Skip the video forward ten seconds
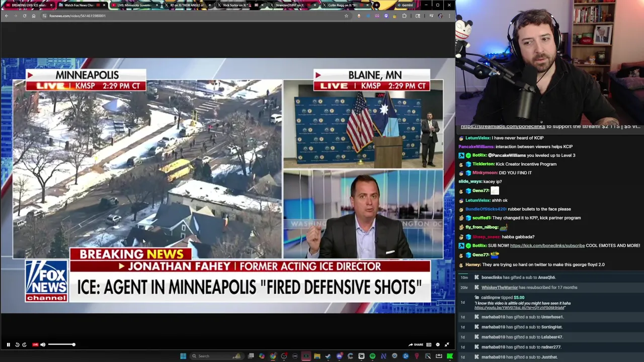This screenshot has width=644, height=362. 24,344
